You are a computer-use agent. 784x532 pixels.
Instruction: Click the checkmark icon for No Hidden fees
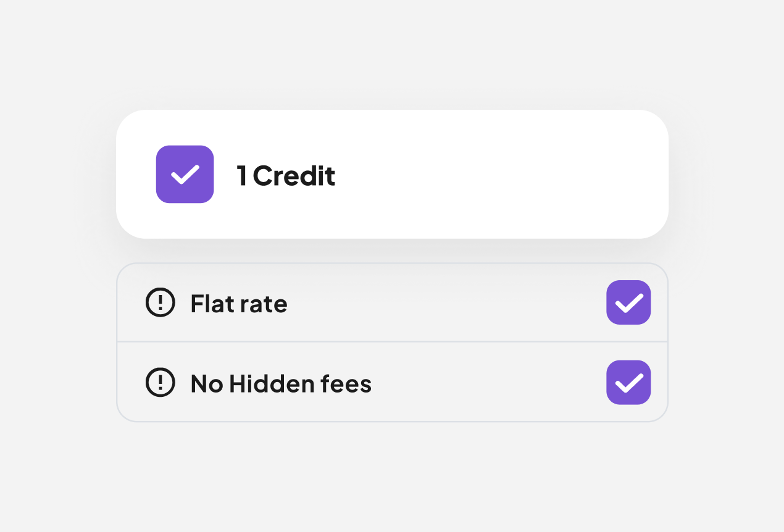tap(628, 383)
